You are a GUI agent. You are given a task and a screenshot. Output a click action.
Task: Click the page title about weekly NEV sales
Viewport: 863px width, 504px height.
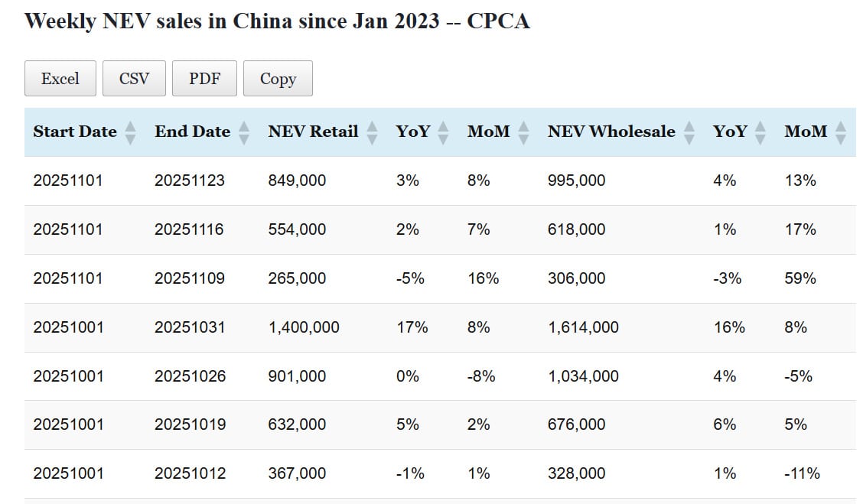277,21
